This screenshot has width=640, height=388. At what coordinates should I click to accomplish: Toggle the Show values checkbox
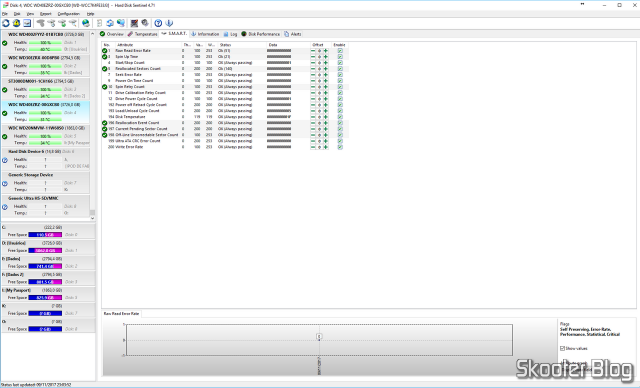pyautogui.click(x=562, y=348)
